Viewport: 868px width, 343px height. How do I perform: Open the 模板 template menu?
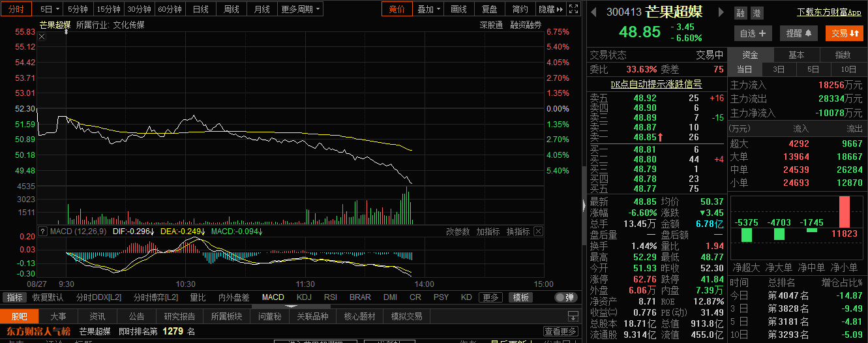point(521,297)
